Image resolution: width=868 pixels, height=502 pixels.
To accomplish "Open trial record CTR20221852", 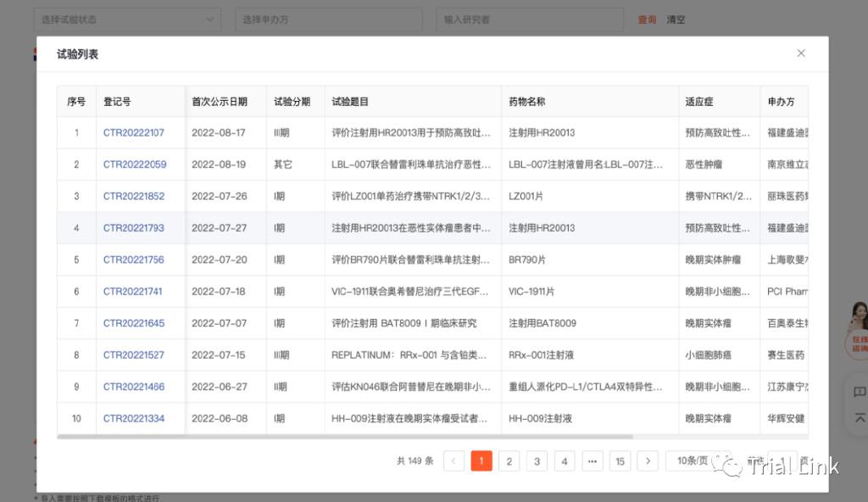I will tap(134, 196).
